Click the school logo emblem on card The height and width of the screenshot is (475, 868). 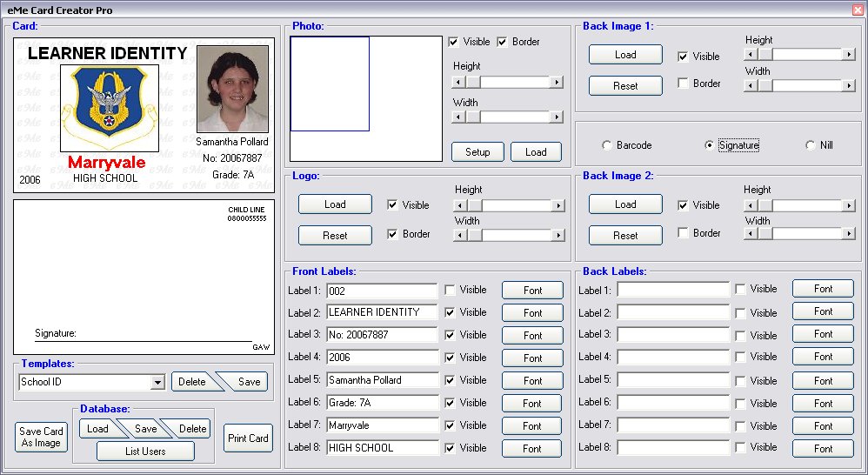[x=109, y=107]
